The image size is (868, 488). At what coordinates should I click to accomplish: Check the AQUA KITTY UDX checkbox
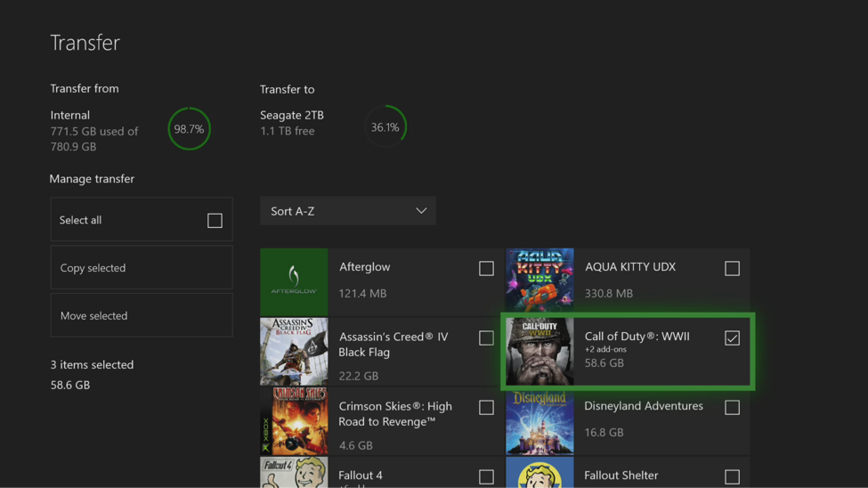732,269
